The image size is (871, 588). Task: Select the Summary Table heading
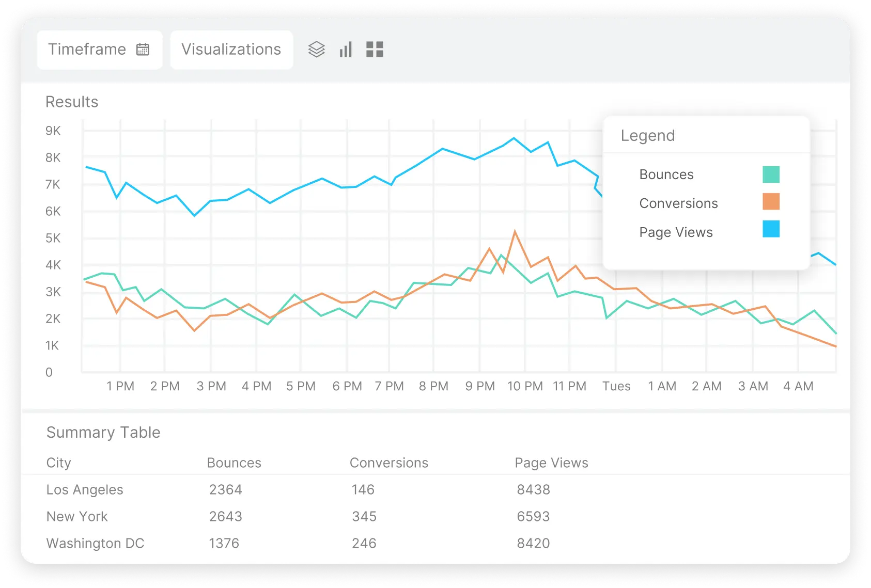click(103, 433)
